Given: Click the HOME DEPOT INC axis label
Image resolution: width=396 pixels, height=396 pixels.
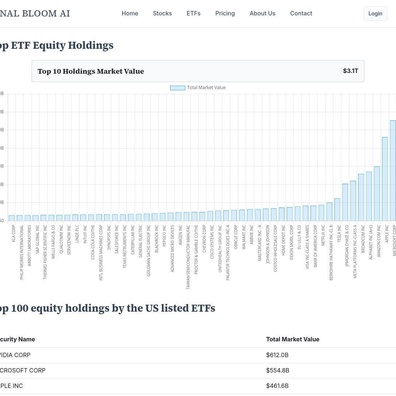Looking at the screenshot, I should 283,240.
